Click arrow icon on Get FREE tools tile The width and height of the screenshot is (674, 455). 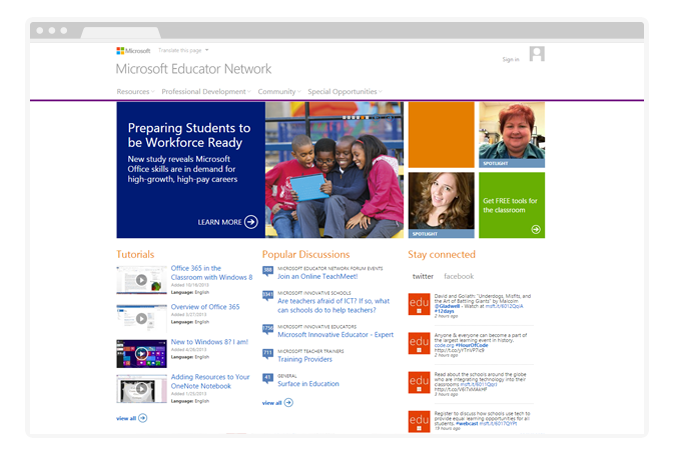pos(536,229)
